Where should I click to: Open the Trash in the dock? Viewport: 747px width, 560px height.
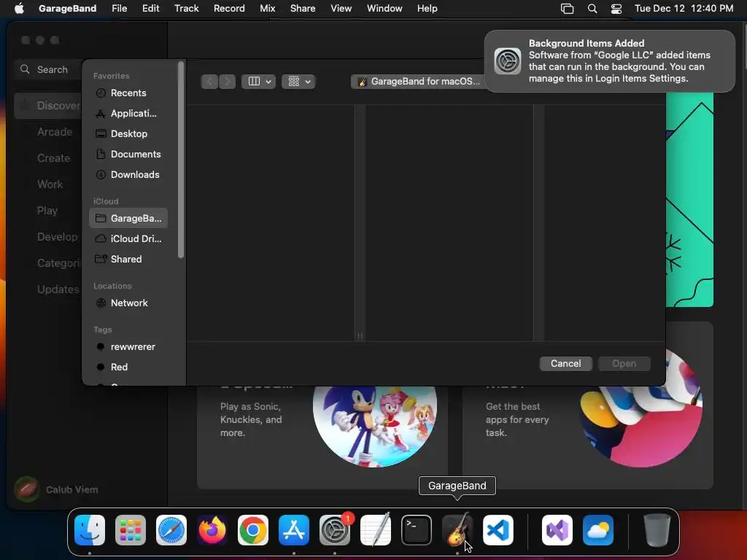pos(657,530)
